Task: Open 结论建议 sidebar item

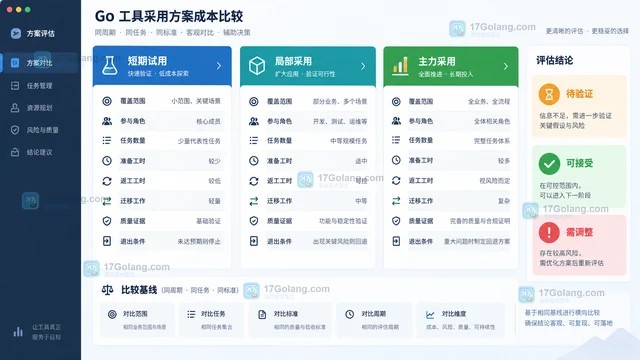Action: 39,152
